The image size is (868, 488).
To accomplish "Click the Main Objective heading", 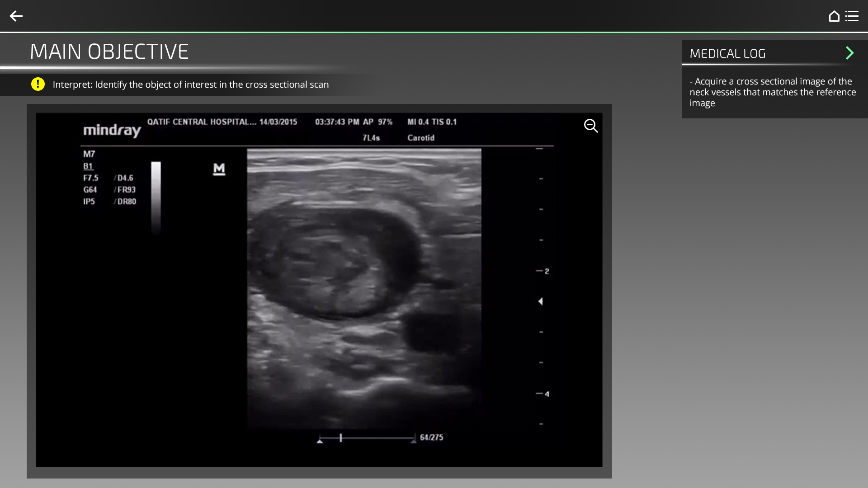I will (x=109, y=52).
